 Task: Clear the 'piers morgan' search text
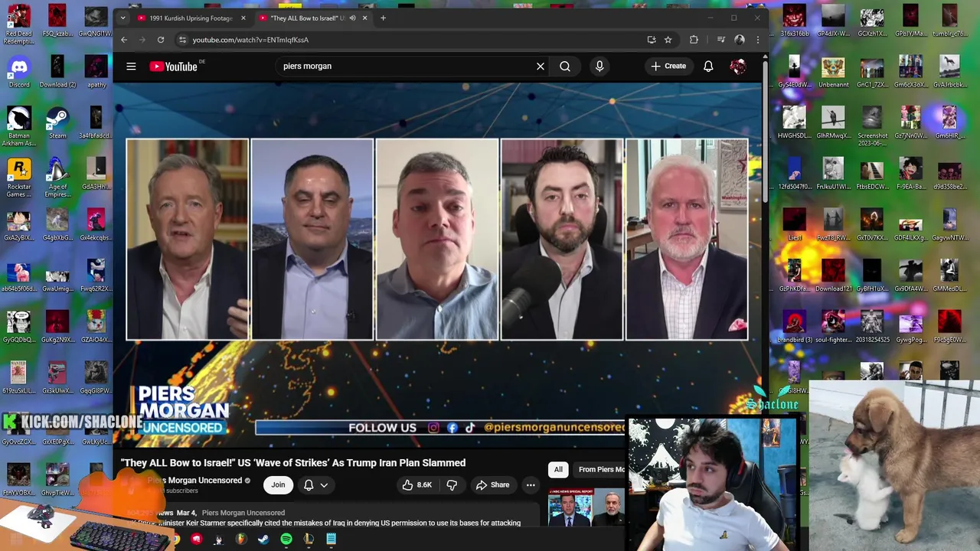pyautogui.click(x=541, y=67)
